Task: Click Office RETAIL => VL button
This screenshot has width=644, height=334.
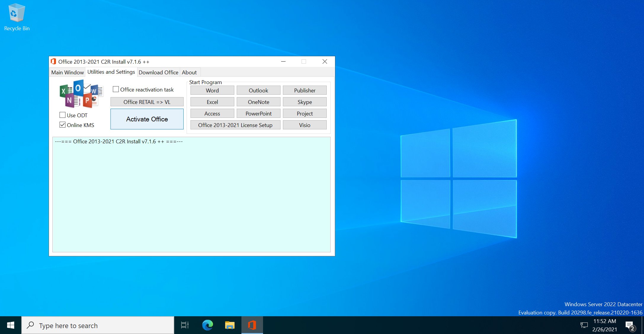Action: [147, 102]
